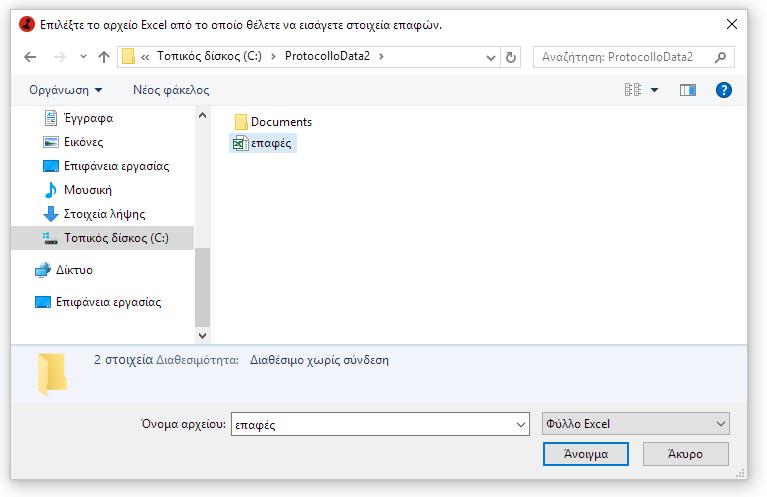This screenshot has height=497, width=767.
Task: Select Επιφάνεια εργασίας below Δίκτυο
Action: (x=108, y=302)
